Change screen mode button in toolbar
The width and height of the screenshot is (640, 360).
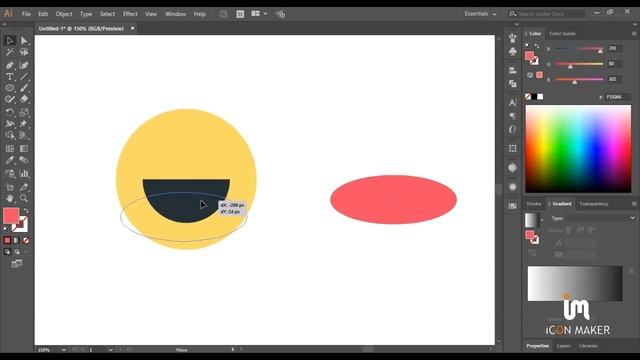click(x=17, y=264)
